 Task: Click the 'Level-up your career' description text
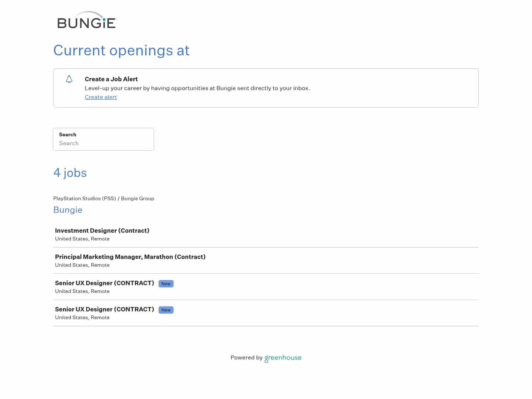pos(197,88)
